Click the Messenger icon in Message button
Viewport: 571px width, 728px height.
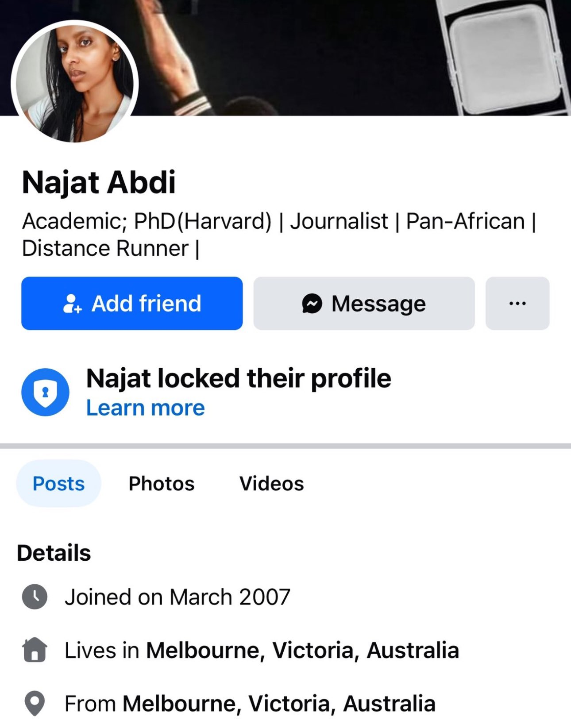coord(312,304)
